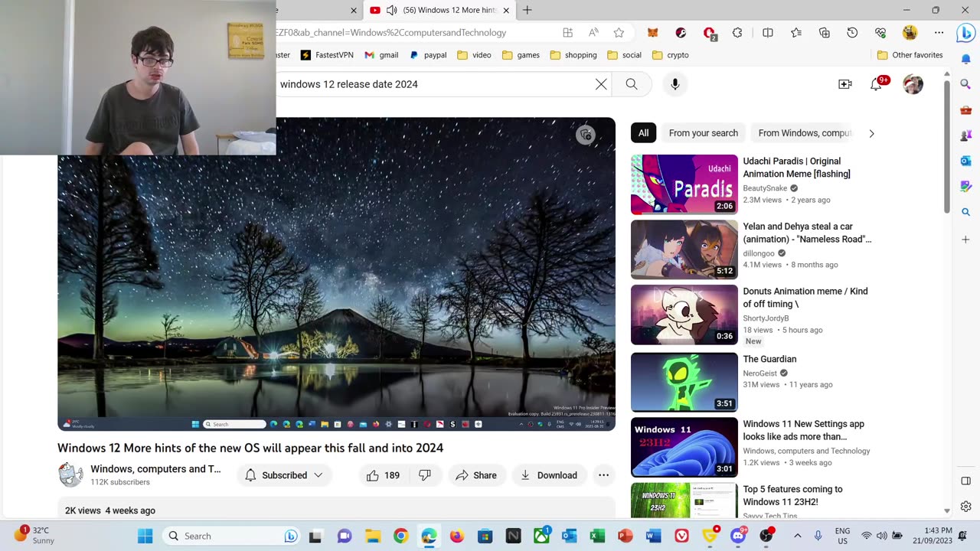
Task: Show more filter chips with right arrow
Action: click(x=871, y=133)
